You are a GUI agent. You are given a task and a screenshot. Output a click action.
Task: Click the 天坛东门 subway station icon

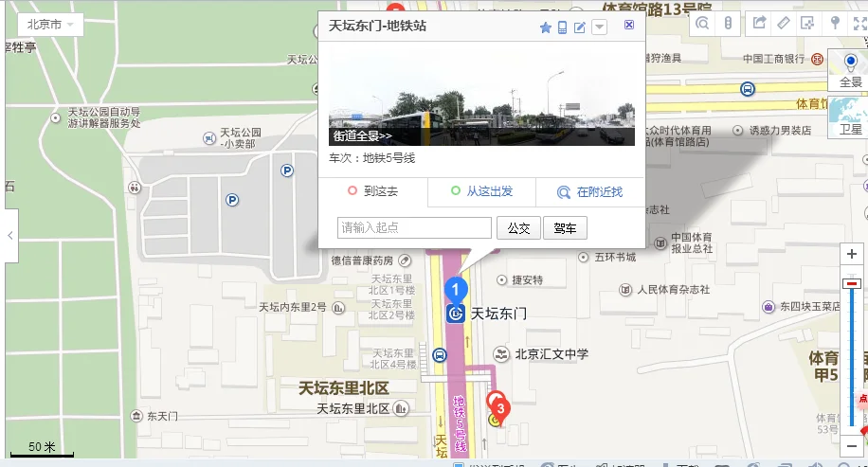click(x=455, y=314)
